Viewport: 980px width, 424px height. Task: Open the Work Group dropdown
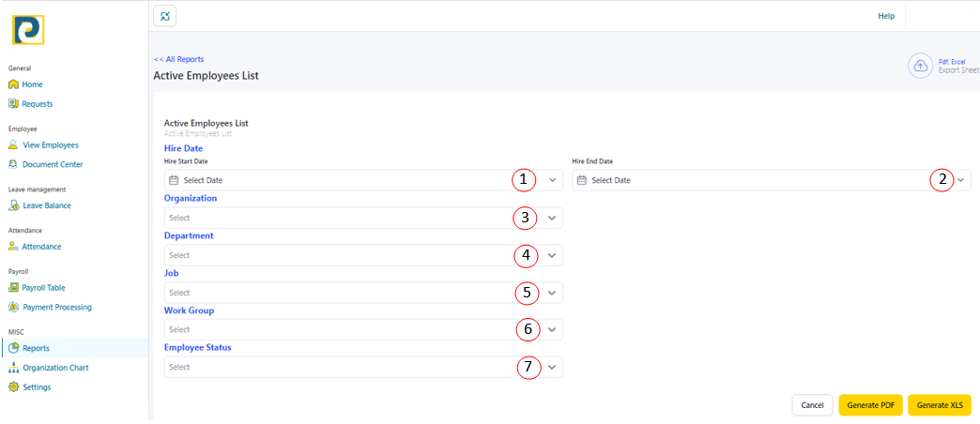click(x=552, y=330)
